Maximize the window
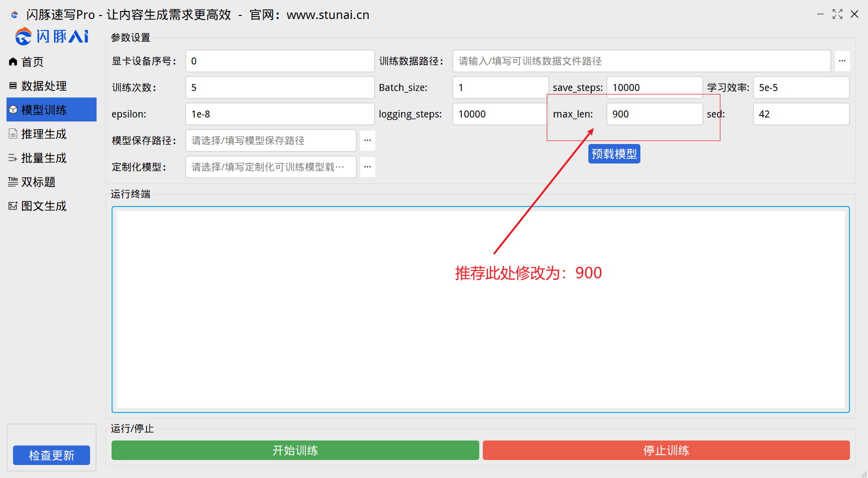The image size is (868, 478). (x=837, y=14)
